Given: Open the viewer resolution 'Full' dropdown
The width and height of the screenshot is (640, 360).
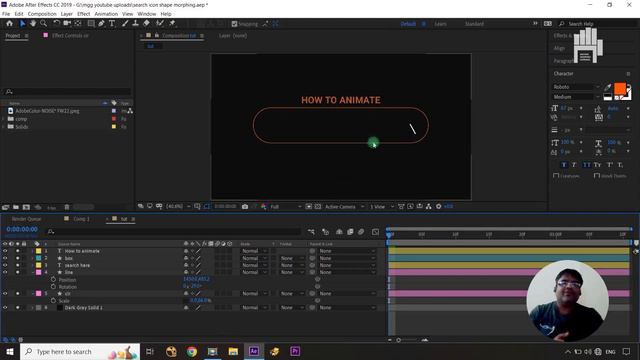Looking at the screenshot, I should (x=286, y=207).
